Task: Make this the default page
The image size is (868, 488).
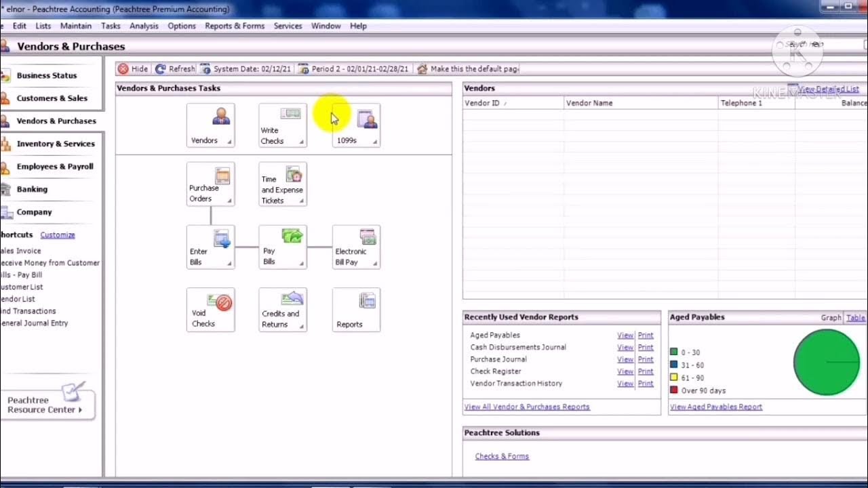Action: coord(468,69)
